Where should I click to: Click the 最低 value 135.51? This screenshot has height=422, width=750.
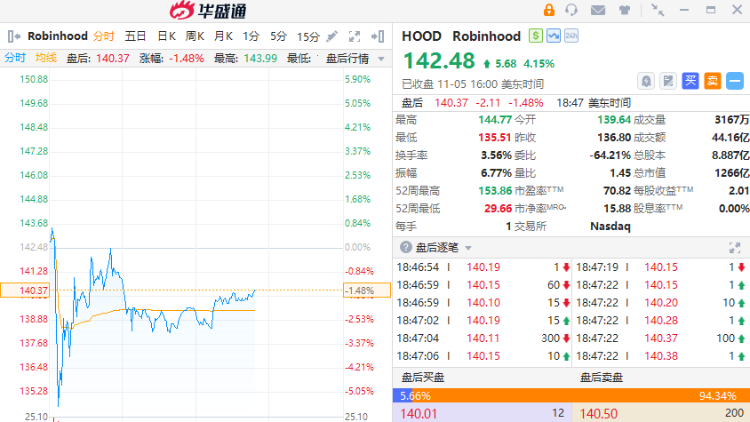click(x=495, y=137)
